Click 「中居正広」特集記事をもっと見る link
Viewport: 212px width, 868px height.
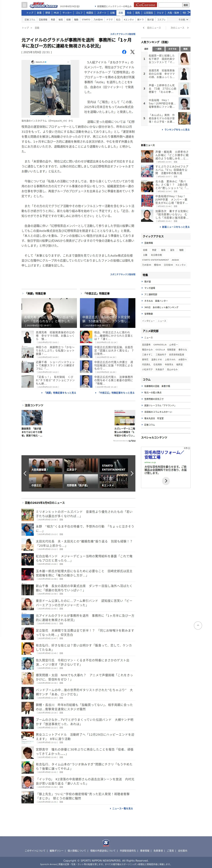(115, 393)
